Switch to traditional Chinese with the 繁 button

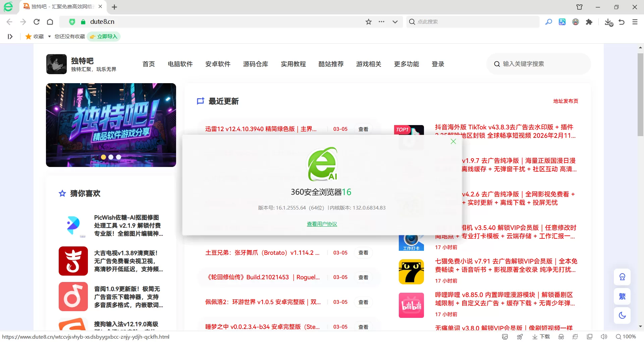622,296
